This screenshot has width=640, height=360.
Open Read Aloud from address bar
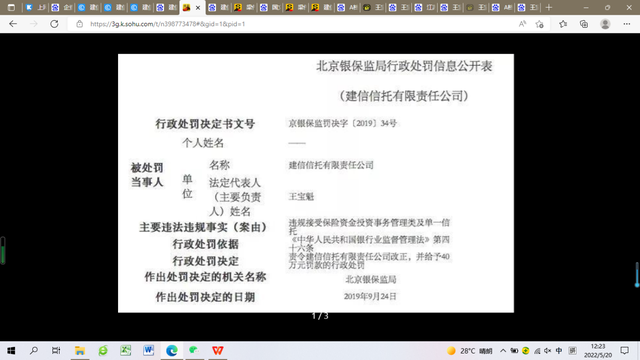[x=522, y=24]
